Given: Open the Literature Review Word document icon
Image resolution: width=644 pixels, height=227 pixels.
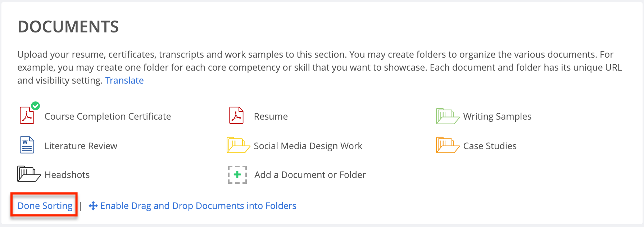Looking at the screenshot, I should coord(27,145).
